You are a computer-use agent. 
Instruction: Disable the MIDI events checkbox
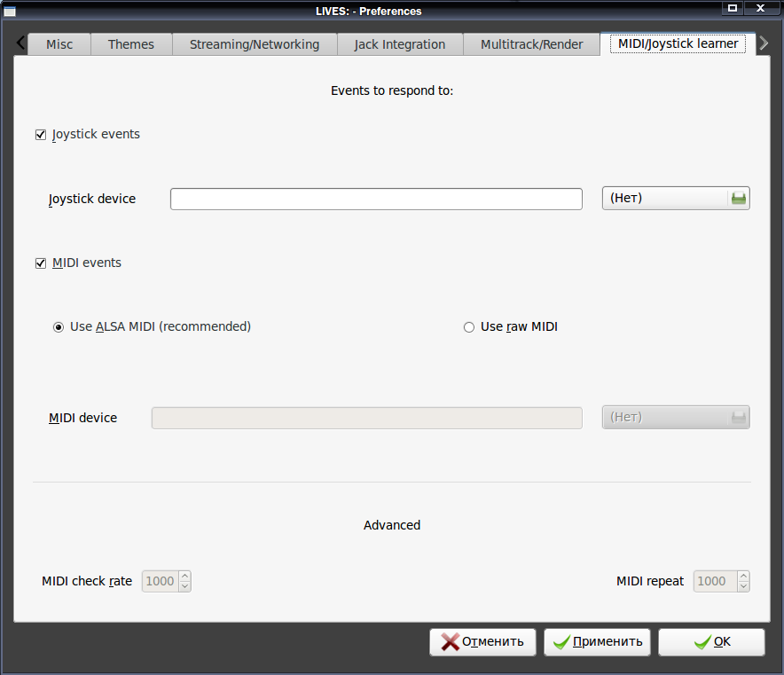[x=41, y=263]
